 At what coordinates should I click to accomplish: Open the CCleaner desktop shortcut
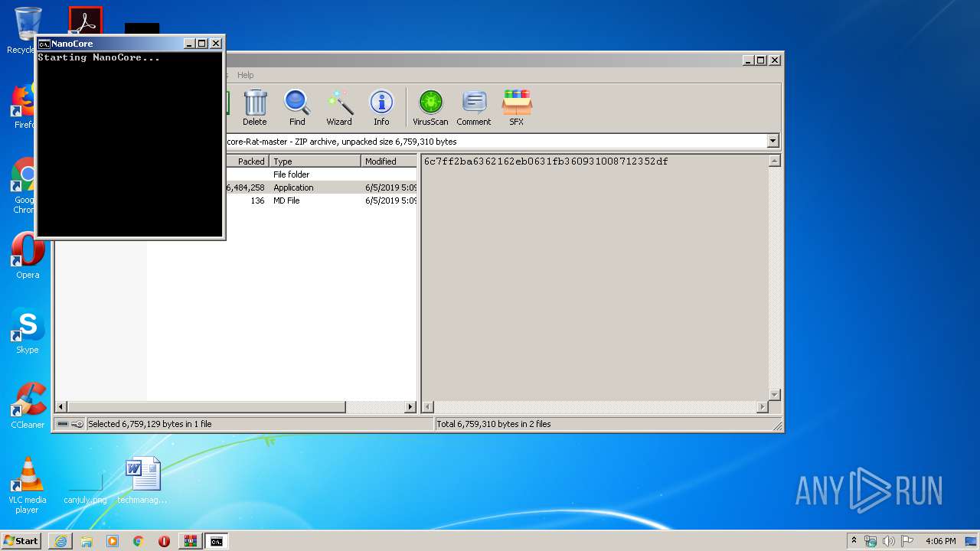(28, 406)
